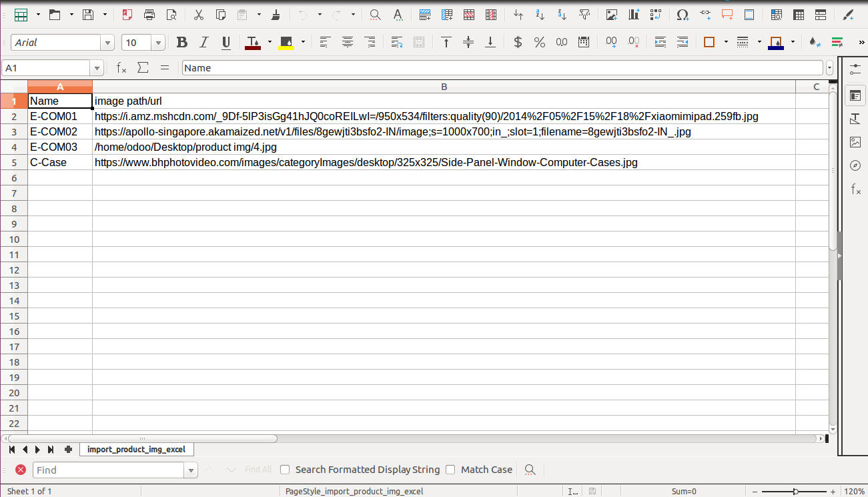Image resolution: width=868 pixels, height=497 pixels.
Task: Open the Function Wizard fx icon
Action: pyautogui.click(x=121, y=67)
